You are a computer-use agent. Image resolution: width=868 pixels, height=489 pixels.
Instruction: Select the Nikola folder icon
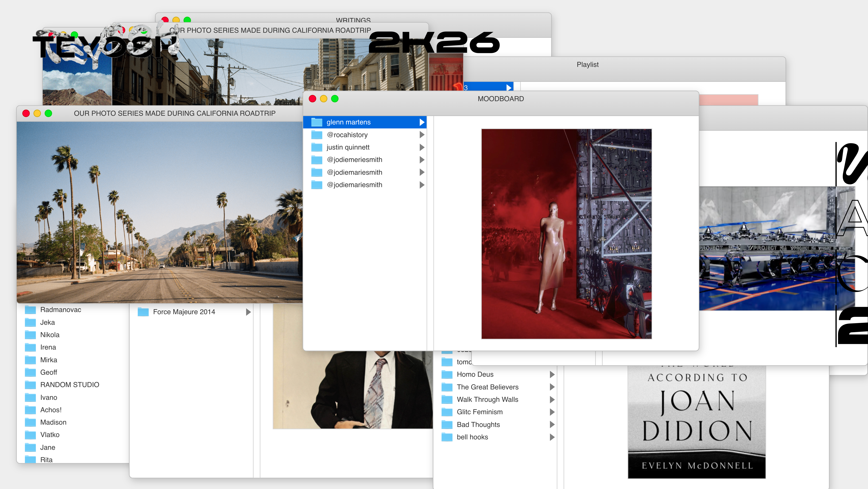click(30, 335)
